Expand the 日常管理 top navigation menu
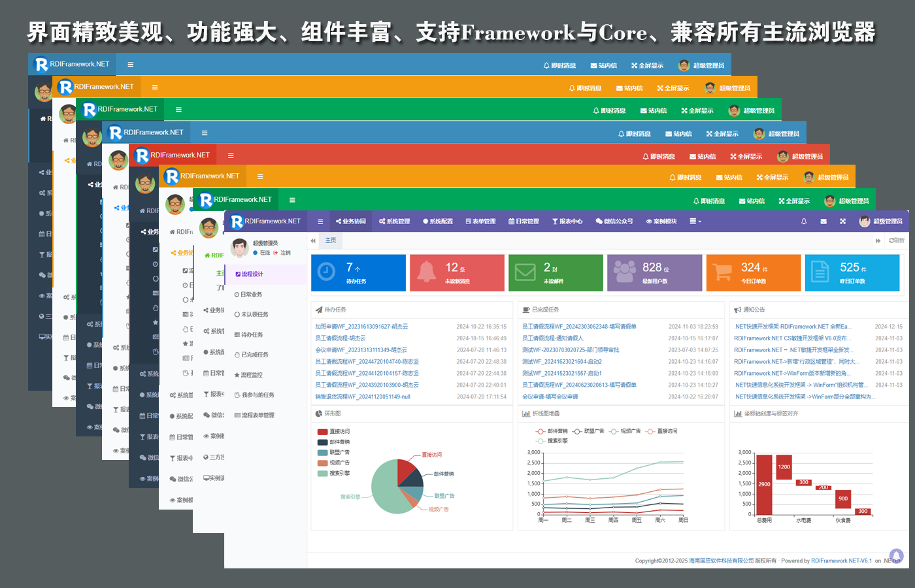Viewport: 915px width, 588px height. click(524, 221)
